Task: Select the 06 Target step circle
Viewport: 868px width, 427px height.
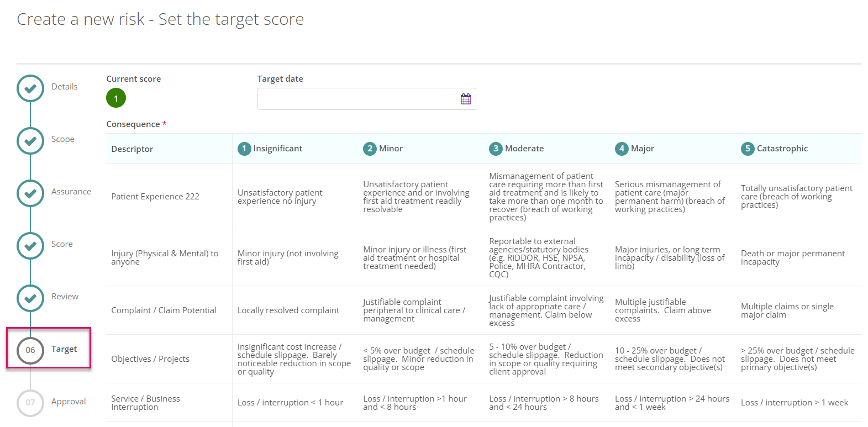Action: point(30,350)
